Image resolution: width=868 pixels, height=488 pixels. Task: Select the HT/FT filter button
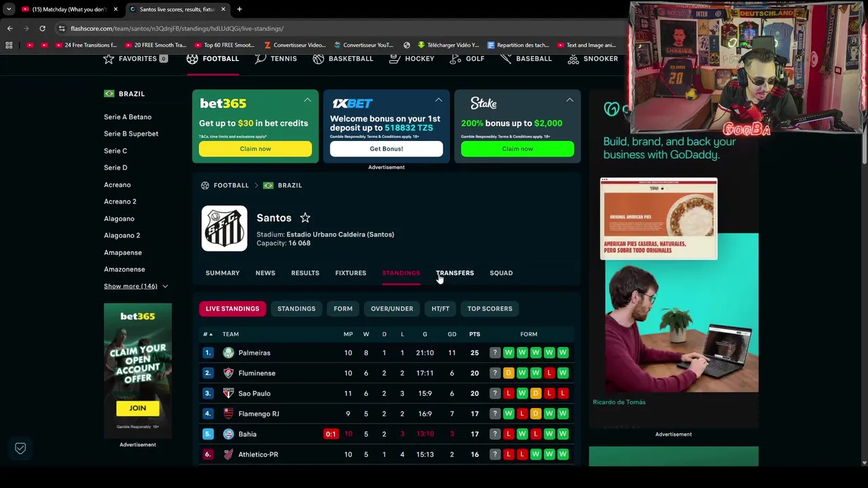click(x=441, y=309)
